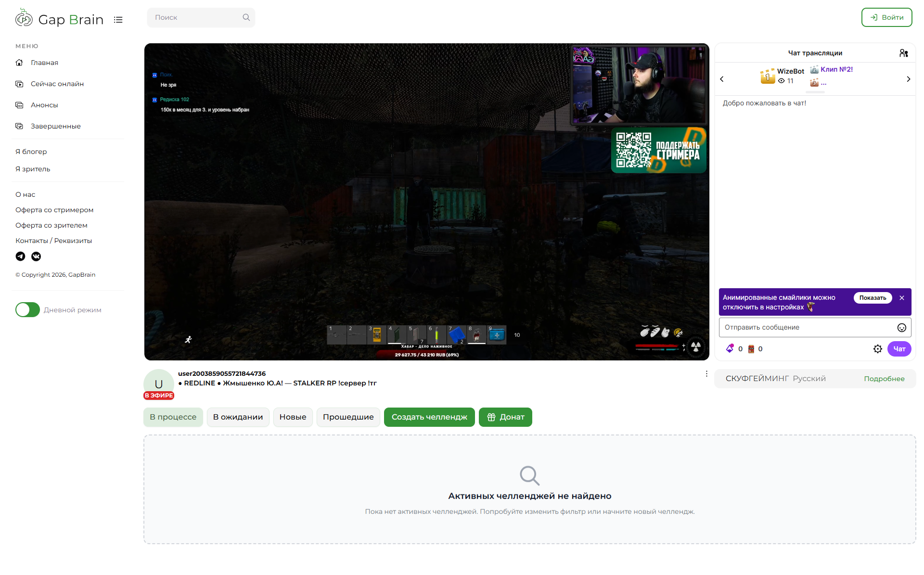Open Контакты / Реквизиты link
Image resolution: width=924 pixels, height=575 pixels.
tap(53, 241)
